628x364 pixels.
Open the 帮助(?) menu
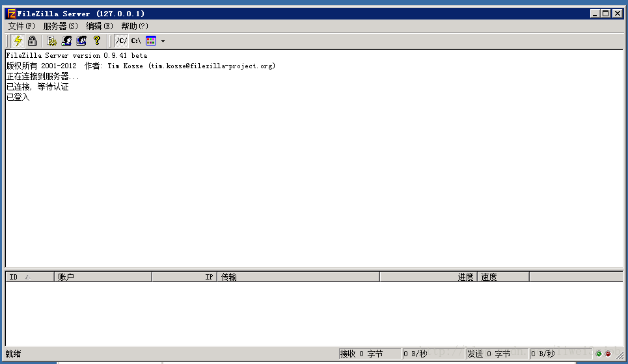click(135, 26)
